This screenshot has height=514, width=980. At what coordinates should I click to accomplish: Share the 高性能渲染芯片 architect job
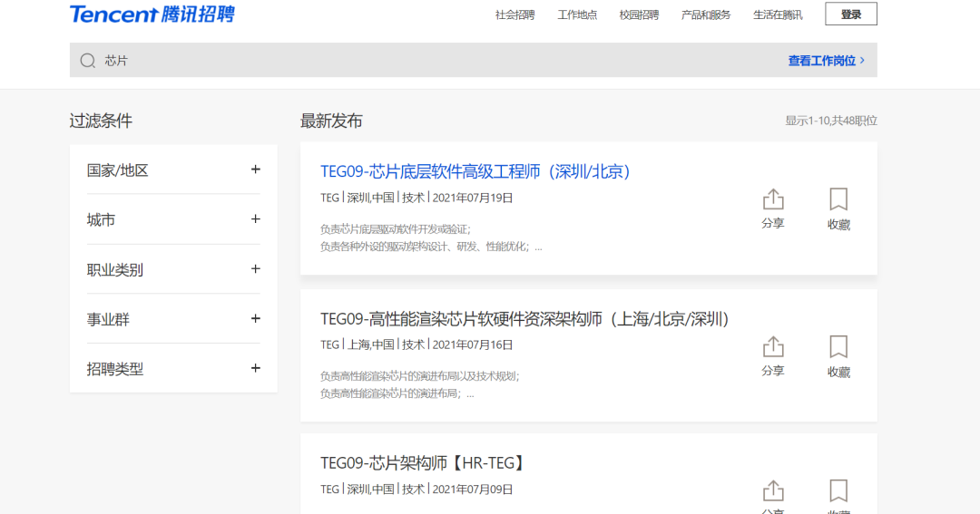772,356
